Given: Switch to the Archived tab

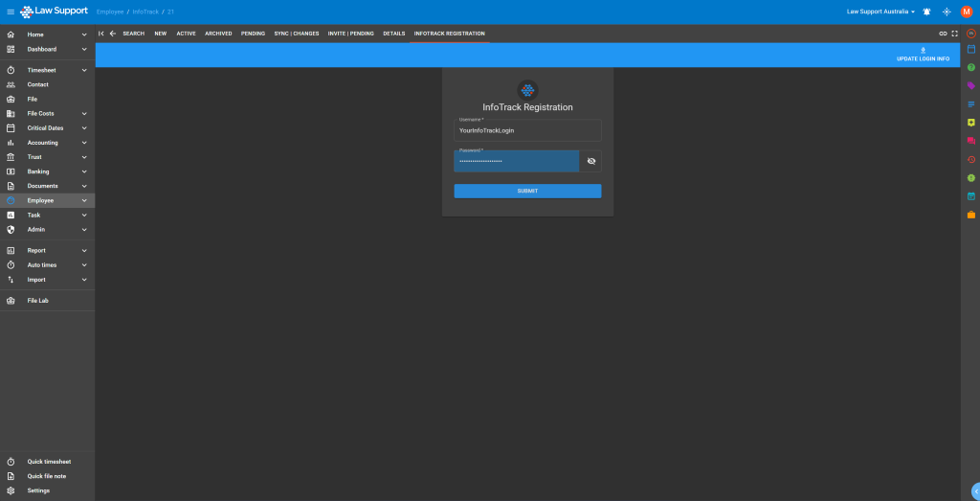Looking at the screenshot, I should click(x=218, y=34).
